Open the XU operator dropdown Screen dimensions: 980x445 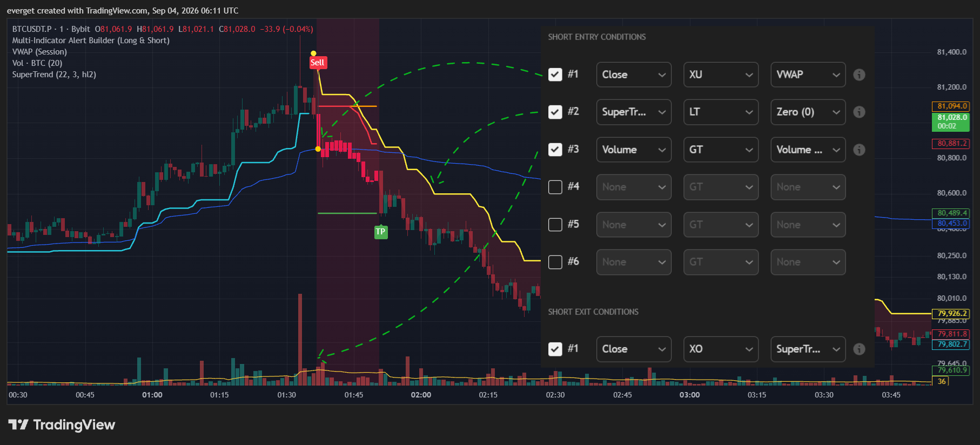tap(721, 75)
